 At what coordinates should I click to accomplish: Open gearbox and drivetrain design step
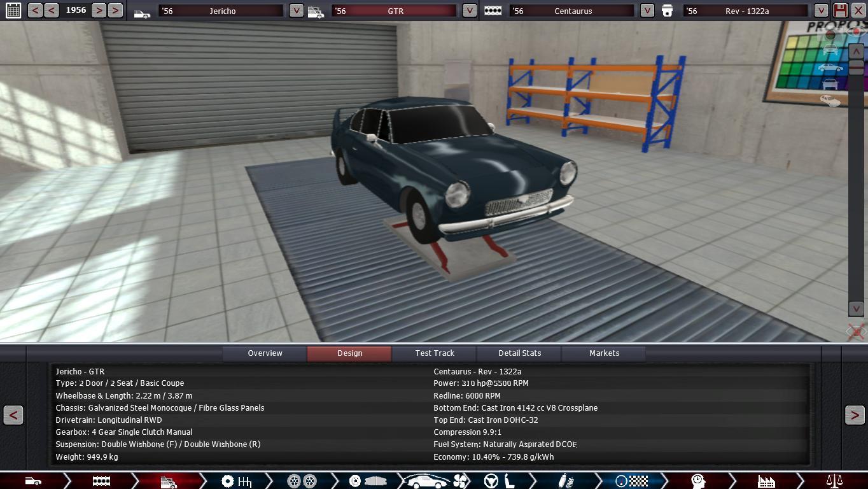pos(236,481)
